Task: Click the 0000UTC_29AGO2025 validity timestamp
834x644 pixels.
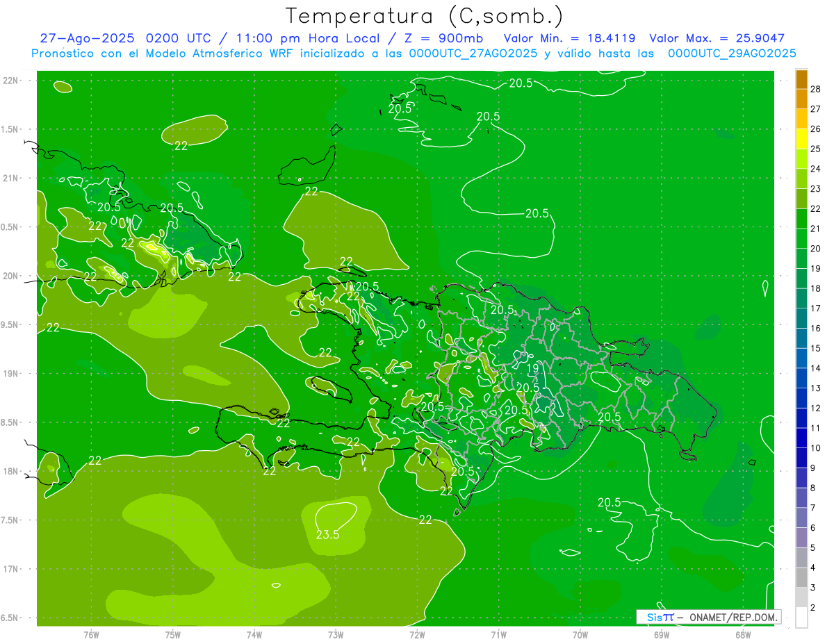Action: coord(732,53)
